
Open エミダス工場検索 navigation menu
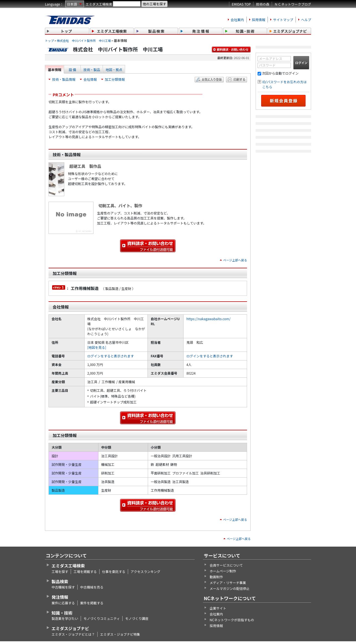click(112, 31)
